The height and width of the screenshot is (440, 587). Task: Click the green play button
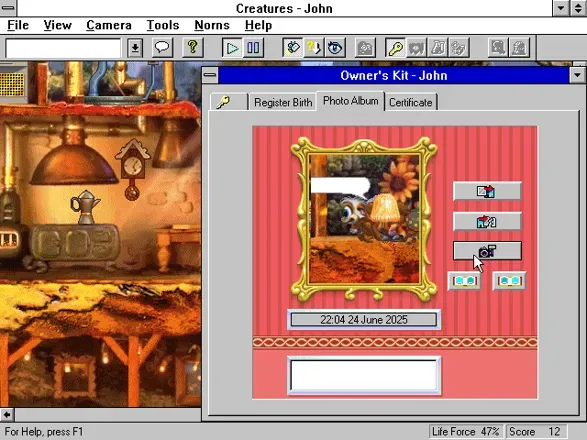click(x=232, y=48)
